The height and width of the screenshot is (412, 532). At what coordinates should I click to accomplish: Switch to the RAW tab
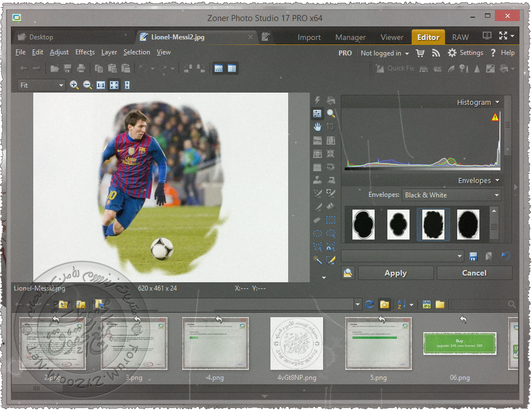pyautogui.click(x=460, y=37)
